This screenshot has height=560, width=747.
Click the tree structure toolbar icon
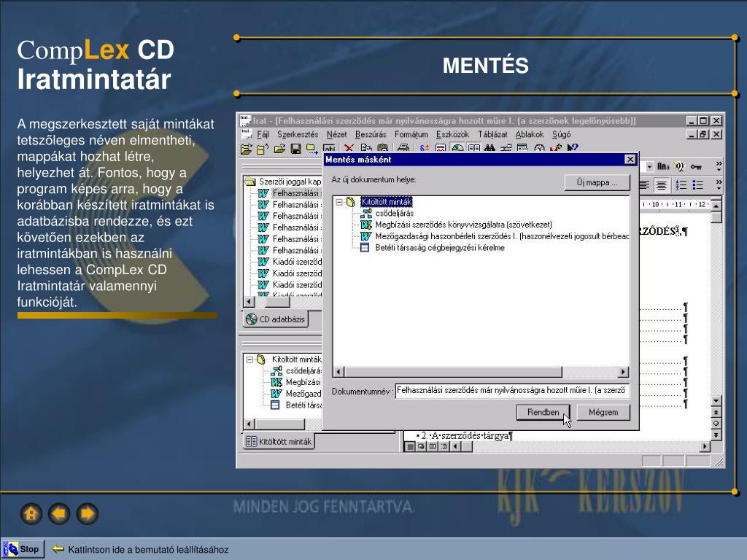coord(506,149)
